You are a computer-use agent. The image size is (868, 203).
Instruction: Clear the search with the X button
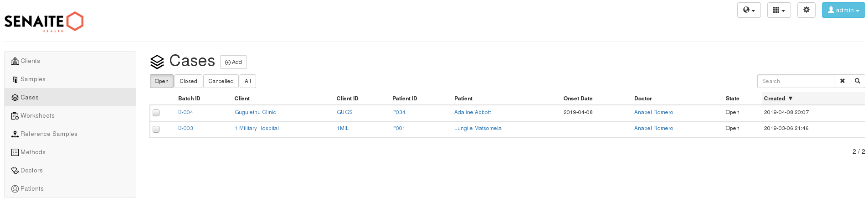842,81
